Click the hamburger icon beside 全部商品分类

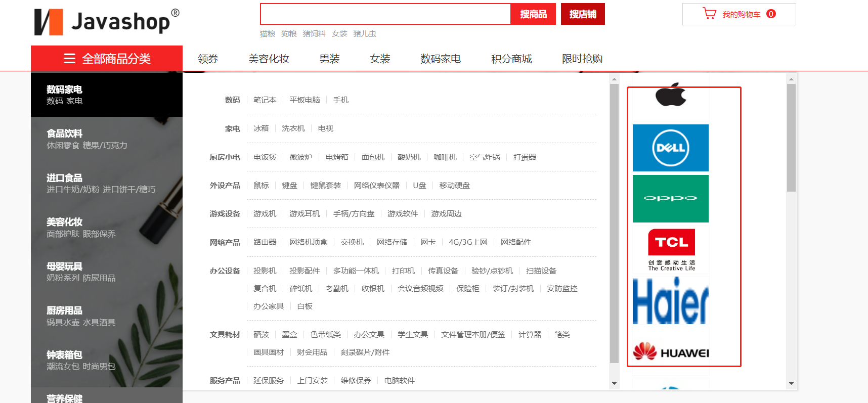[69, 59]
